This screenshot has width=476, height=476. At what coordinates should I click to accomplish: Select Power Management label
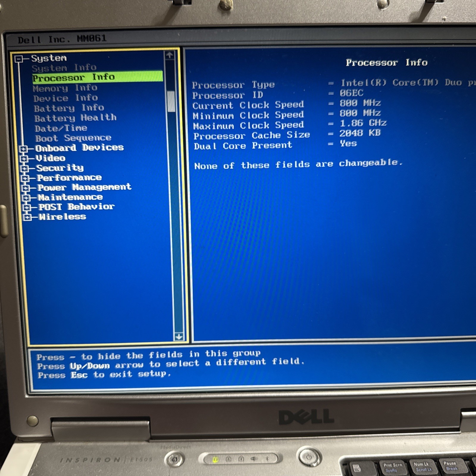(84, 187)
